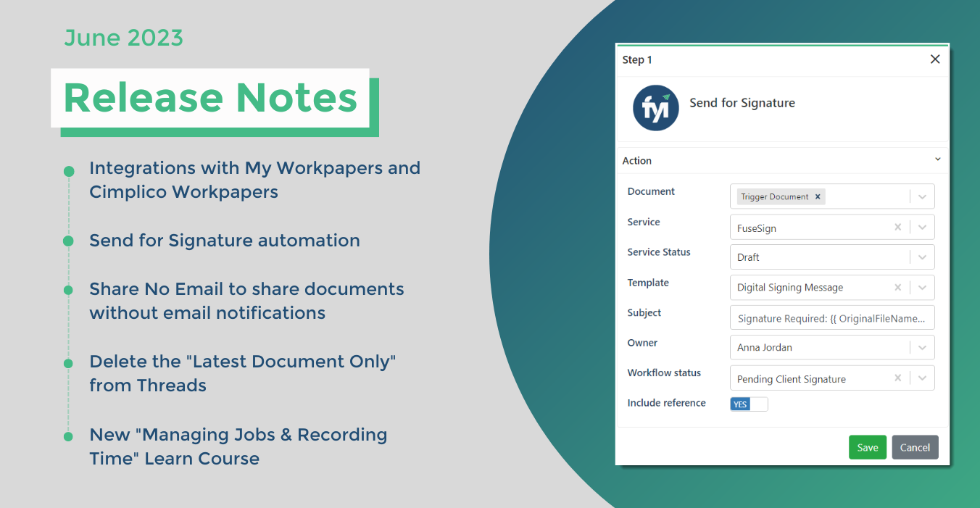
Task: Toggle Include reference off
Action: click(x=749, y=404)
